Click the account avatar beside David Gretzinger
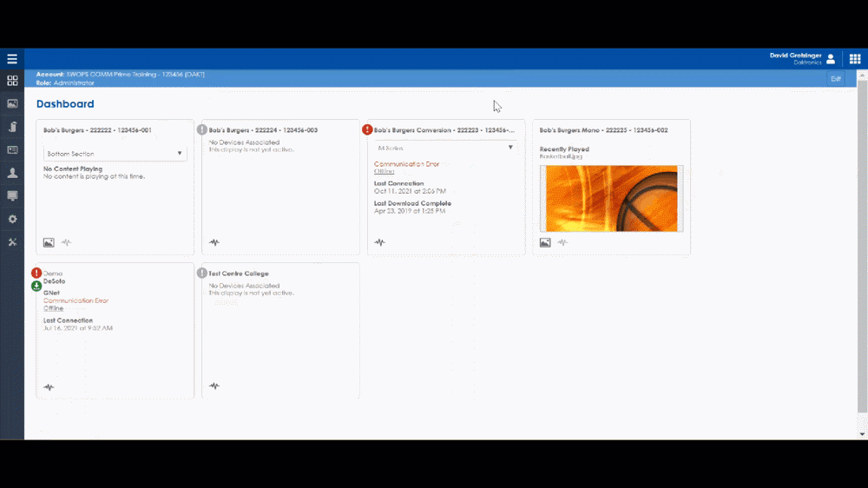Screen dimensions: 868x488 831,59
